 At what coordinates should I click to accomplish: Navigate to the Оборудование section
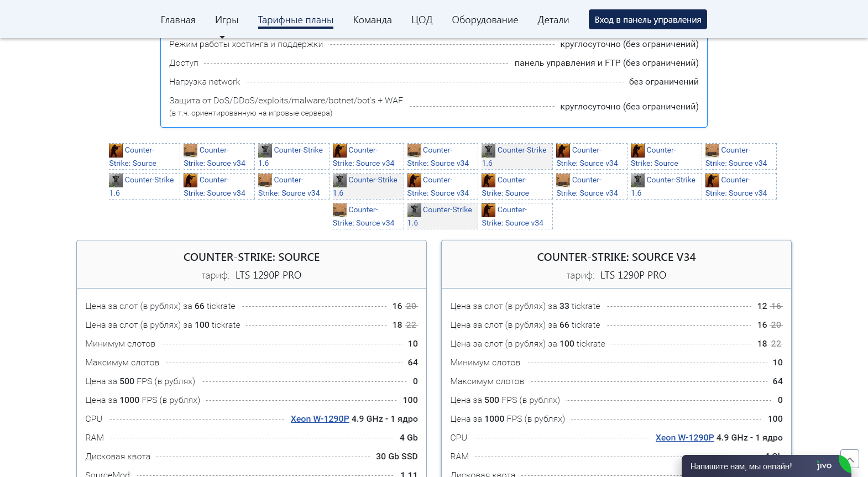point(485,20)
